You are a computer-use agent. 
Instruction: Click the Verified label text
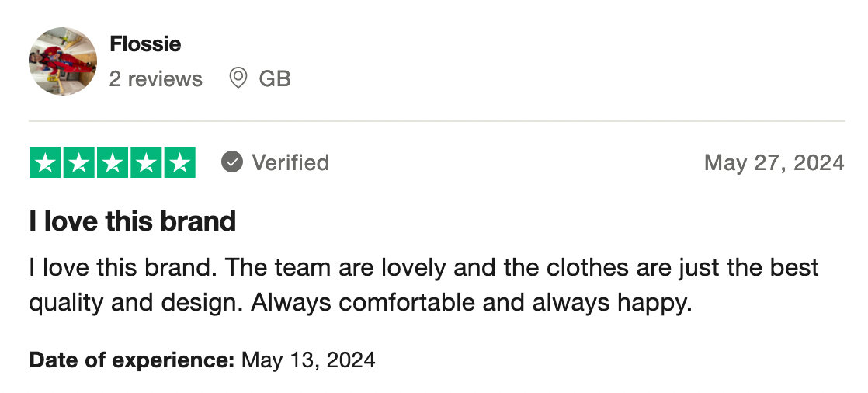click(x=290, y=162)
